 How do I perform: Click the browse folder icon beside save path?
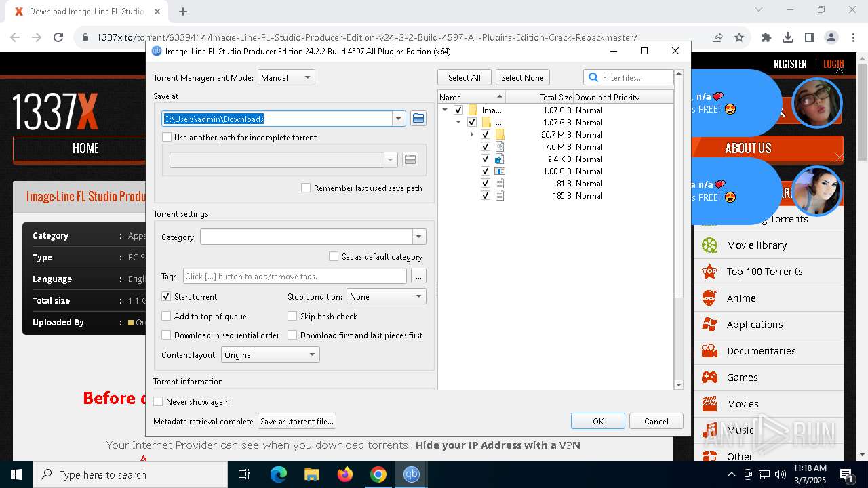(418, 119)
